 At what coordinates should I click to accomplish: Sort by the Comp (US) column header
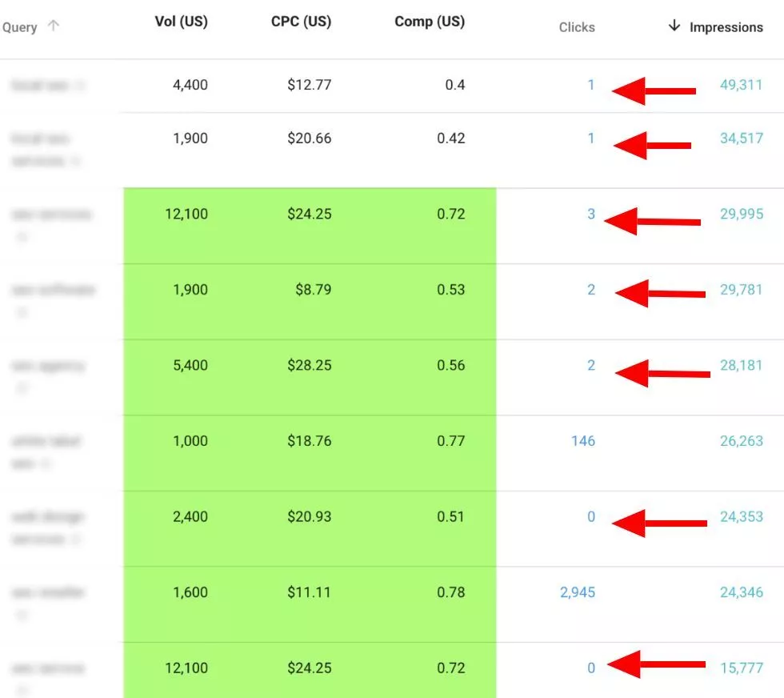click(429, 22)
